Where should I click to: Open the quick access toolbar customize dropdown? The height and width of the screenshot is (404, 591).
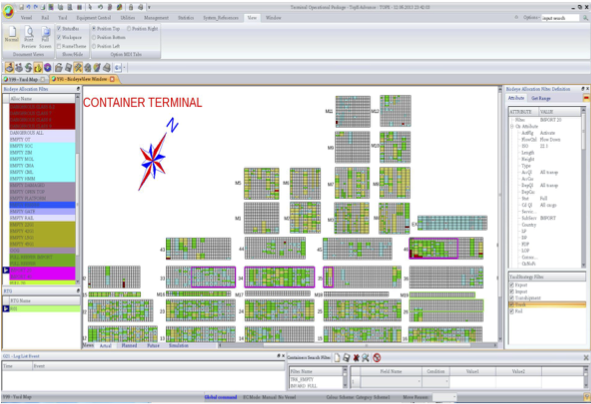(x=149, y=7)
